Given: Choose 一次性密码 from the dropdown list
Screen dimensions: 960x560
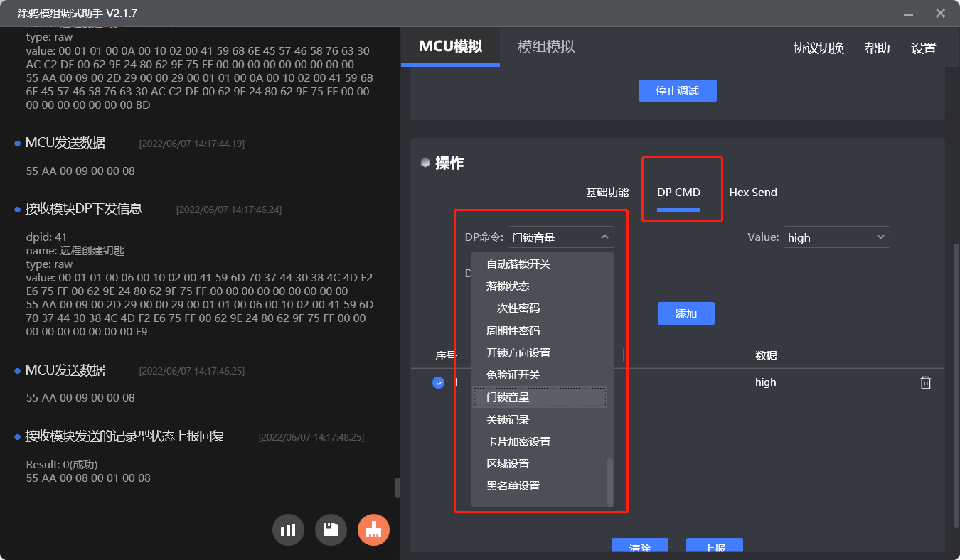Looking at the screenshot, I should [540, 308].
